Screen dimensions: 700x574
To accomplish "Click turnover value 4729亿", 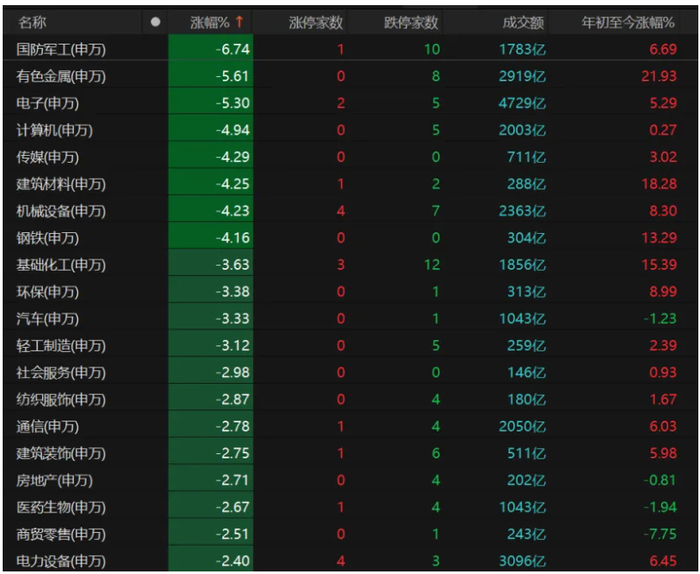I will click(x=522, y=103).
